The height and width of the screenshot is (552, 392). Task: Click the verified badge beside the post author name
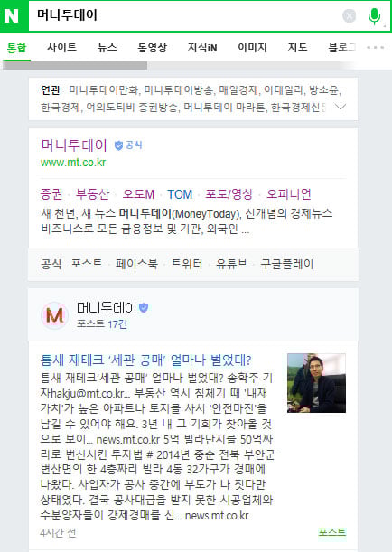(144, 308)
